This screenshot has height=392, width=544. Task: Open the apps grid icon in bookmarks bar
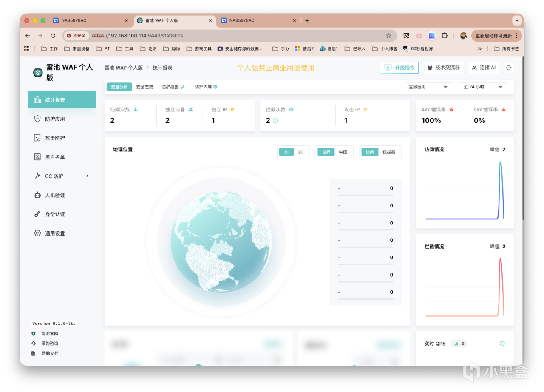tap(27, 49)
